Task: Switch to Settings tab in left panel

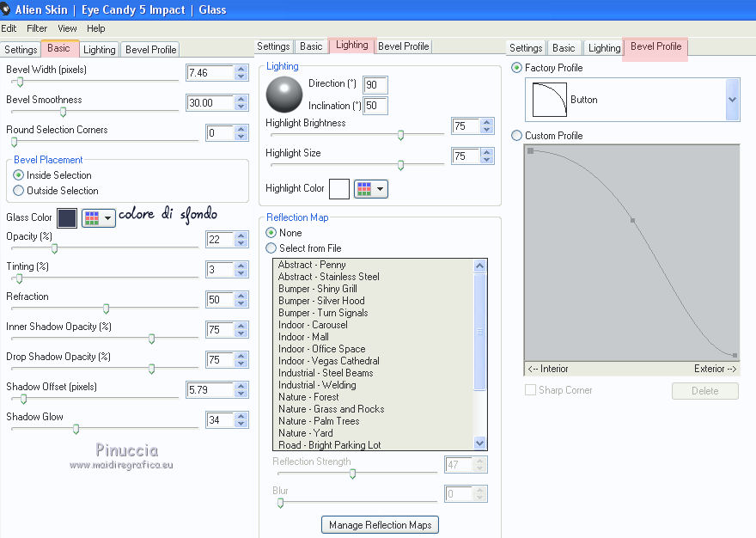Action: [21, 49]
